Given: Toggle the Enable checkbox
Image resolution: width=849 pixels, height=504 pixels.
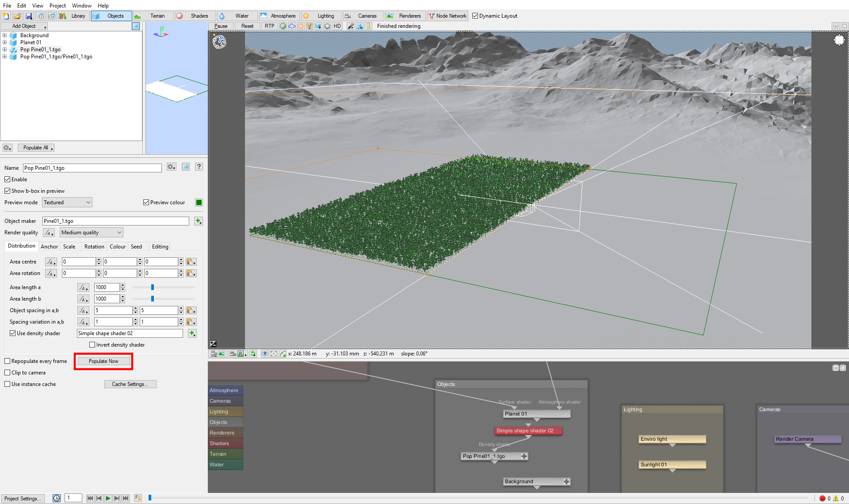Looking at the screenshot, I should pos(7,179).
